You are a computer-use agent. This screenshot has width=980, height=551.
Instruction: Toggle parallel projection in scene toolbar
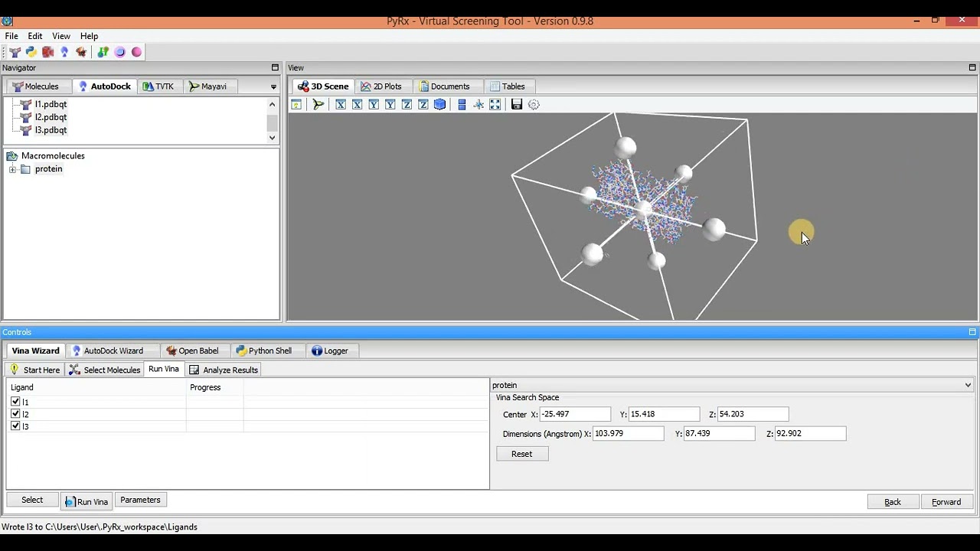pyautogui.click(x=462, y=104)
